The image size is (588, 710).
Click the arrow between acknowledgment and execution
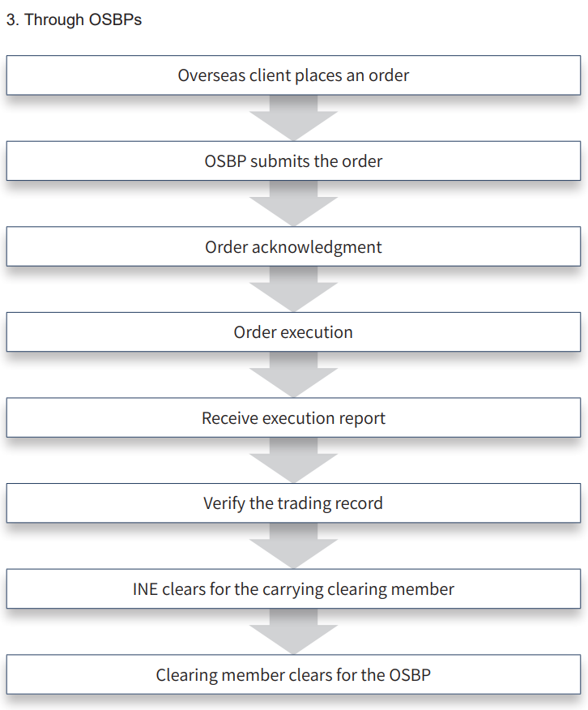point(293,290)
